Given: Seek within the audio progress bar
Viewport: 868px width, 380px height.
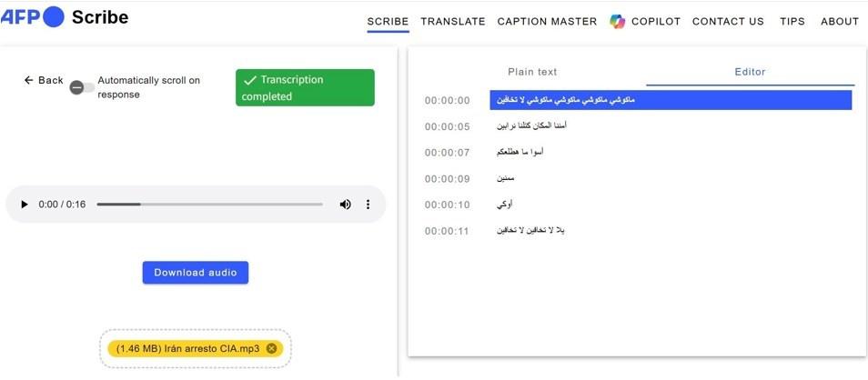Looking at the screenshot, I should click(209, 205).
